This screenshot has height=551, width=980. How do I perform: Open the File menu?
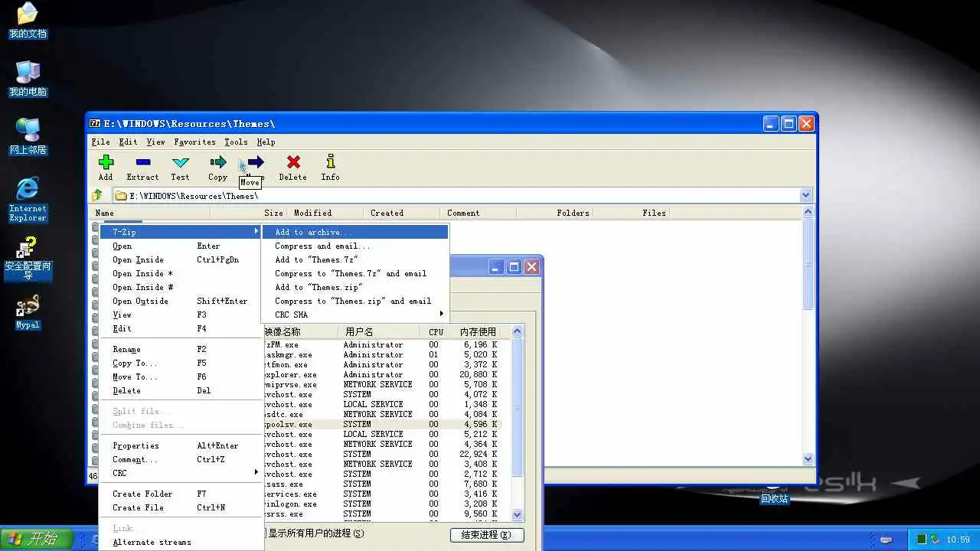[100, 142]
